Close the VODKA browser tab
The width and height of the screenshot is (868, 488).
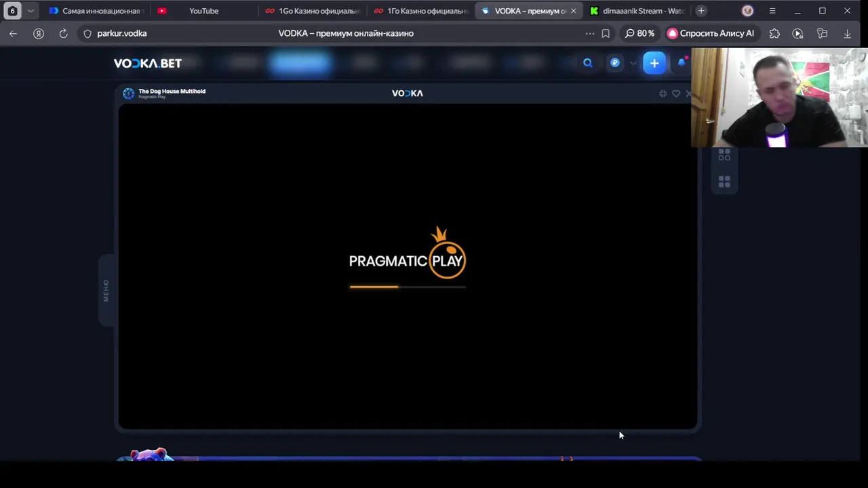574,11
